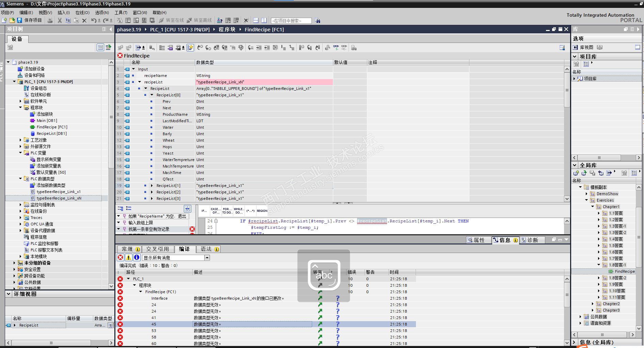Viewport: 644px width, 348px height.
Task: Toggle the details view button in the project tree toolbar
Action: [x=100, y=47]
